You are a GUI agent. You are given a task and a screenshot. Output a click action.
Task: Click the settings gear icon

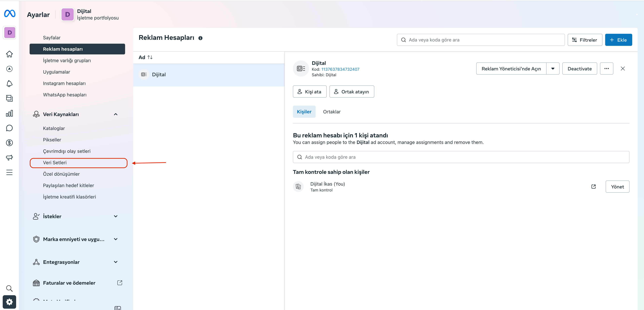[x=9, y=302]
